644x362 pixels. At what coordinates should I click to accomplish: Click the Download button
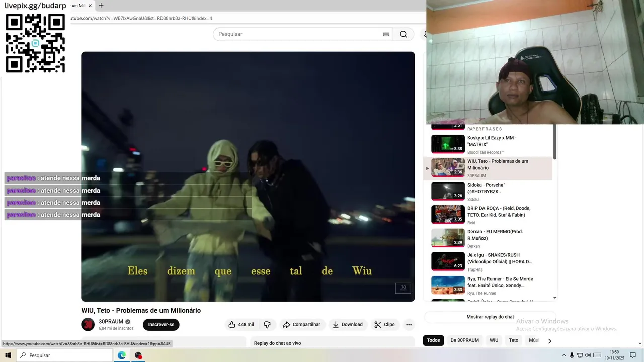(x=348, y=325)
